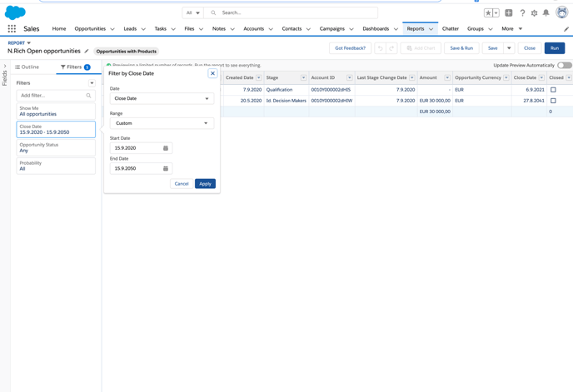Open the Probability All filter
The width and height of the screenshot is (573, 392).
pyautogui.click(x=56, y=166)
